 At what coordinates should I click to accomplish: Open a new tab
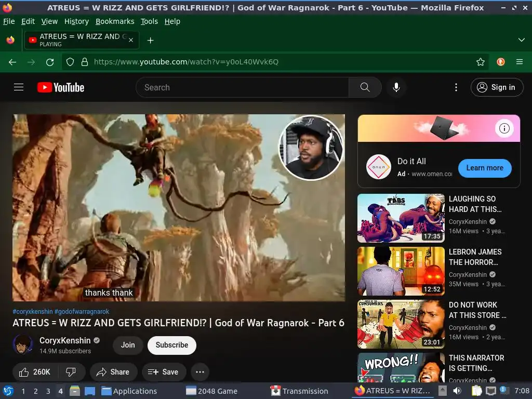point(150,41)
